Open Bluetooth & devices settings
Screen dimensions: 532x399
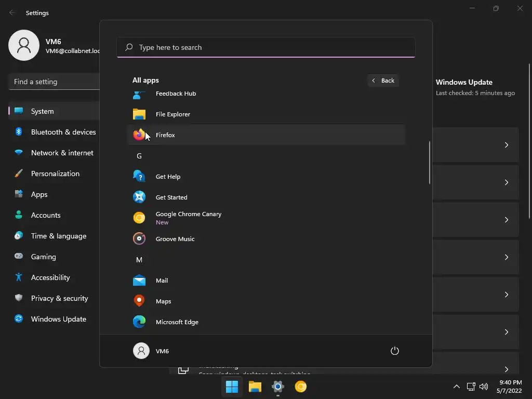(54, 132)
